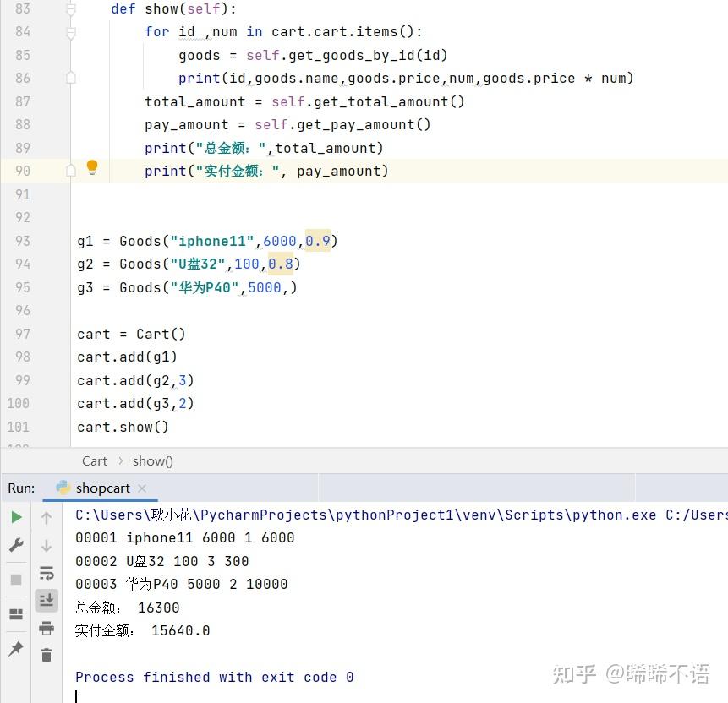This screenshot has width=728, height=703.
Task: Pin the shopcart Run tab
Action: [15, 646]
